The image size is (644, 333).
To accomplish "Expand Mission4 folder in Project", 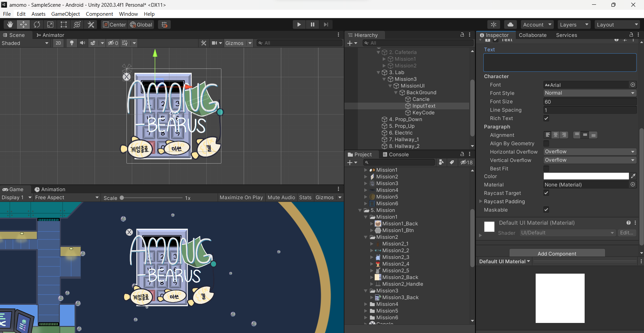I will pyautogui.click(x=366, y=304).
